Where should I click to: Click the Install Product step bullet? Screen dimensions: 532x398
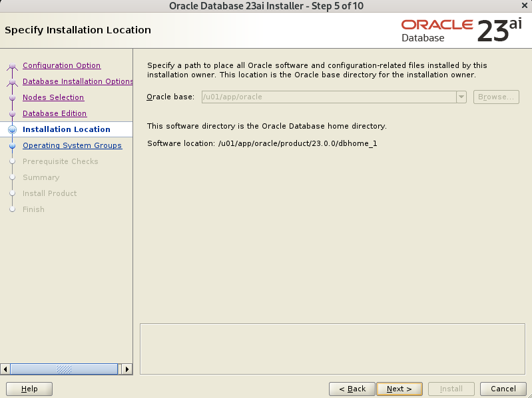coord(12,193)
